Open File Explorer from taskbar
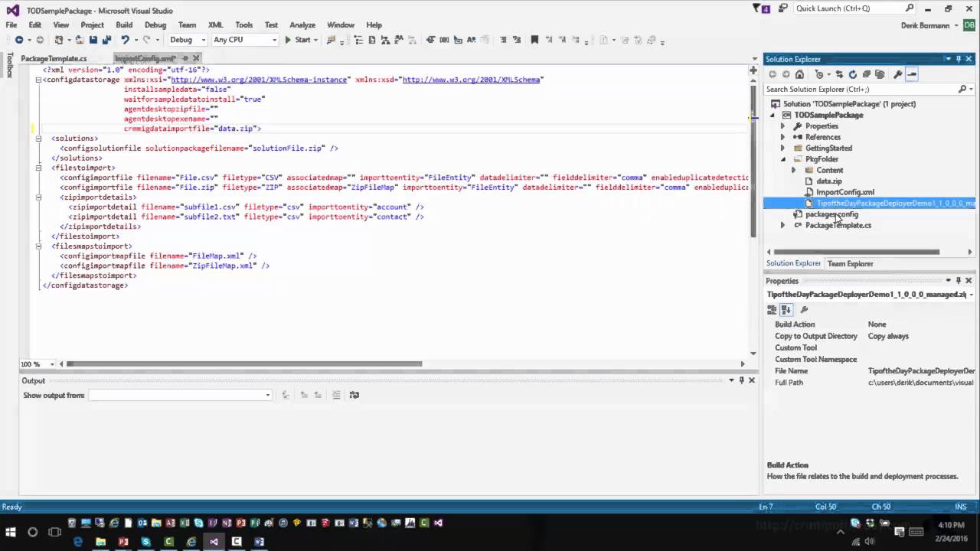The width and height of the screenshot is (980, 551). pos(100,541)
